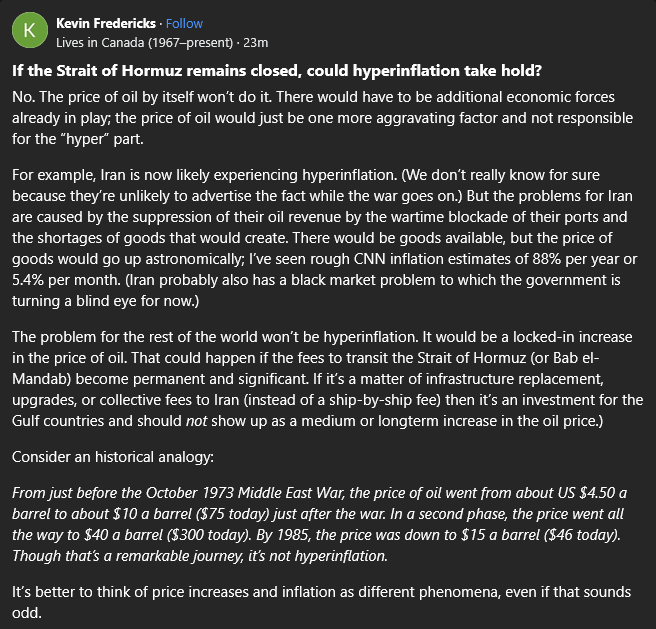Click the paragraph starting 'For example, Iran'

pyautogui.click(x=324, y=238)
